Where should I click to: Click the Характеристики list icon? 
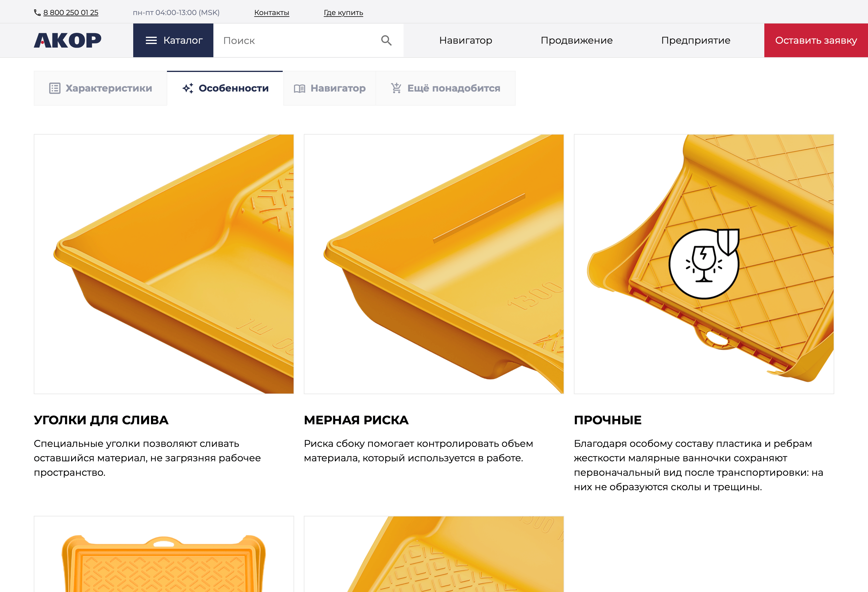coord(55,89)
